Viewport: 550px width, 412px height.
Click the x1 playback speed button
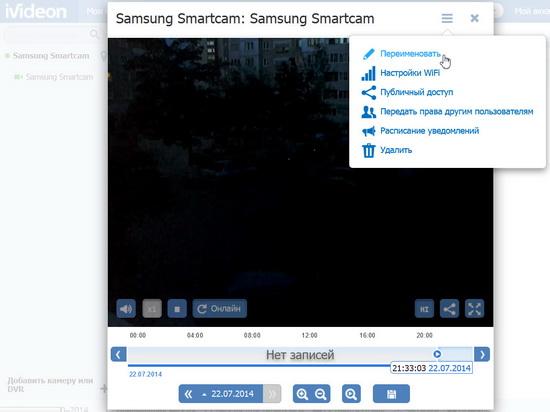[x=152, y=309]
